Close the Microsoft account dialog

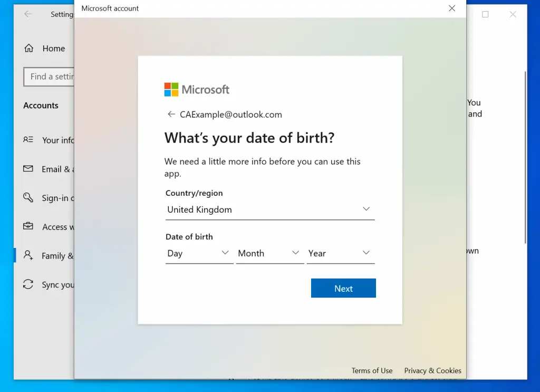point(452,8)
